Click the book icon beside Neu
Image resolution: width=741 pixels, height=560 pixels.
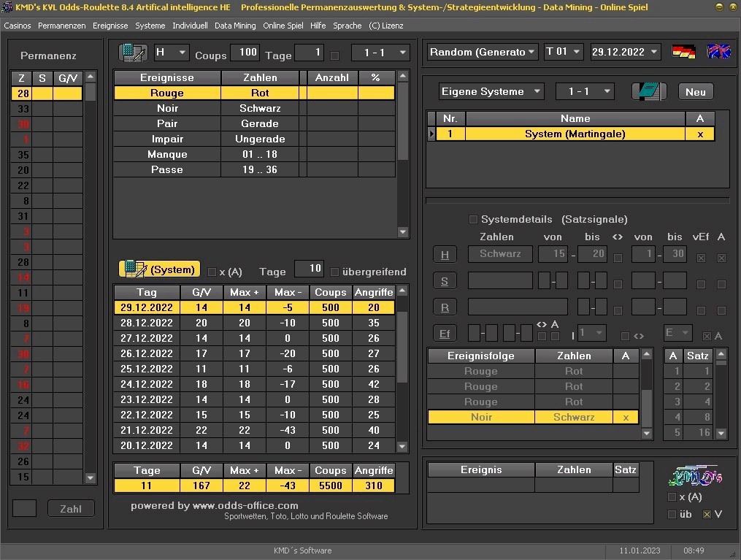[x=649, y=91]
